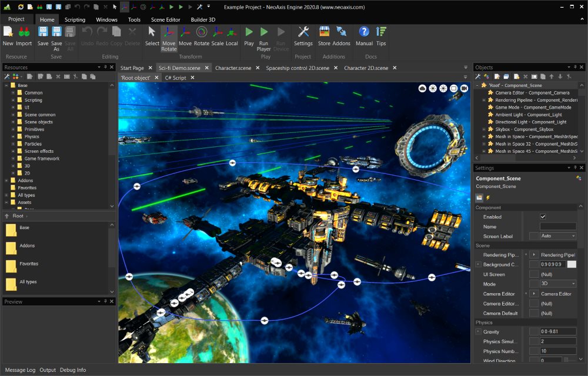Close the Spaceship control 2D.scene tab
588x376 pixels.
336,68
